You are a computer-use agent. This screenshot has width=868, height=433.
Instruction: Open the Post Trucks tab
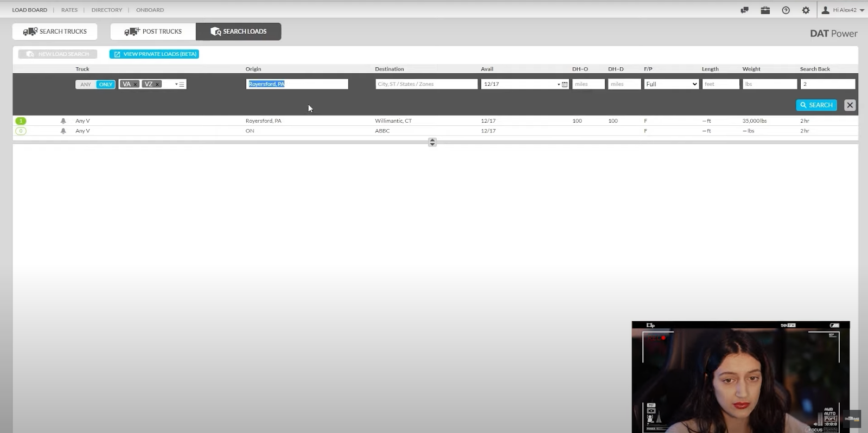(153, 31)
